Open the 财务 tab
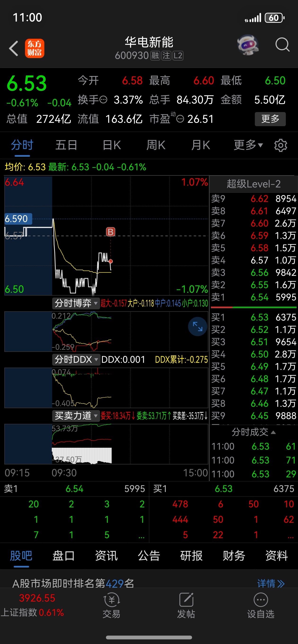Viewport: 298px width, 644px height. (234, 556)
